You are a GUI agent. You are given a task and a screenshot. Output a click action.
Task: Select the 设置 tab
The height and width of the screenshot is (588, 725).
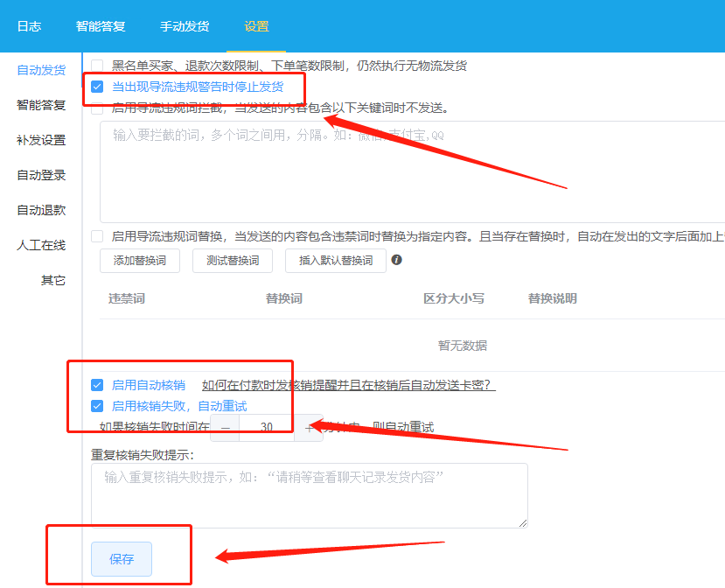pyautogui.click(x=256, y=26)
